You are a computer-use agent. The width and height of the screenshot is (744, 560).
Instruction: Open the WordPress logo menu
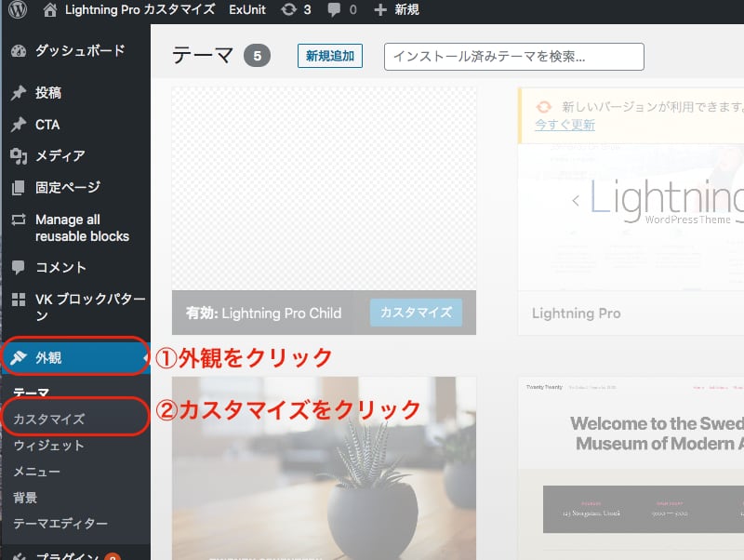click(x=18, y=9)
